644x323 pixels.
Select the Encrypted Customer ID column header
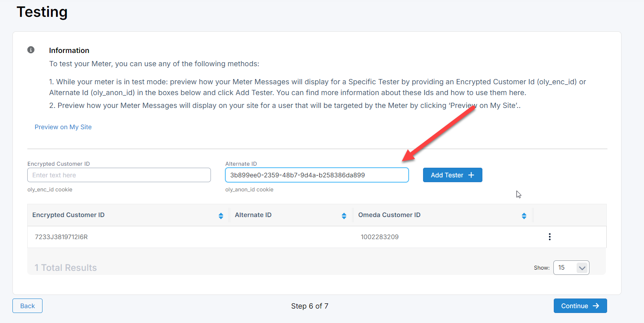click(x=69, y=215)
